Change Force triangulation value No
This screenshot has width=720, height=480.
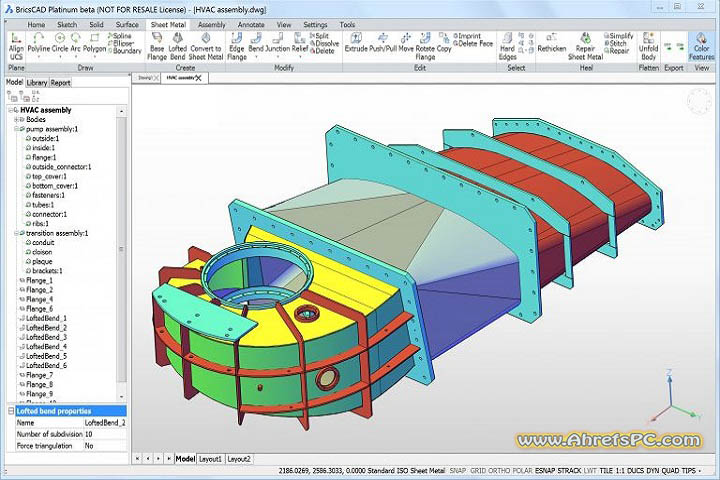105,446
